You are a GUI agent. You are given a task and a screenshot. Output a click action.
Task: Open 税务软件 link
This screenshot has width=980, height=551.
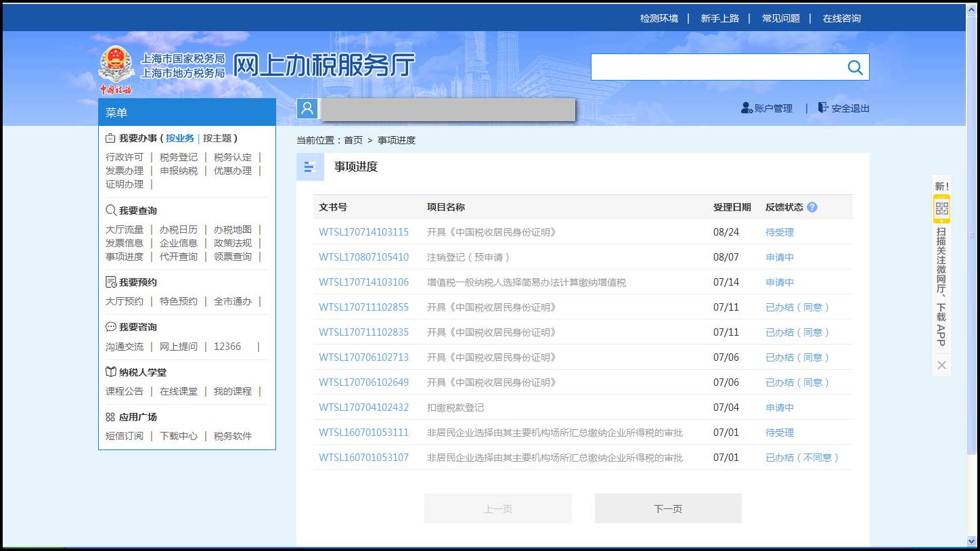(x=233, y=436)
